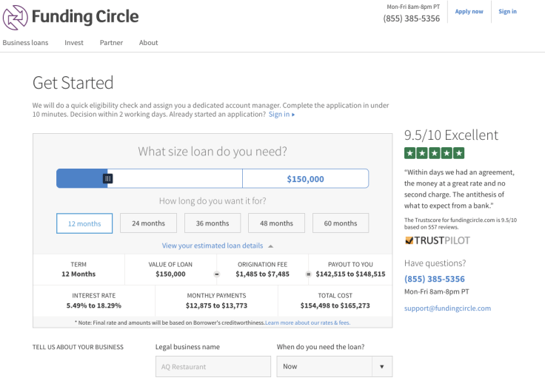The image size is (545, 392).
Task: Open the Invest menu
Action: pos(74,43)
